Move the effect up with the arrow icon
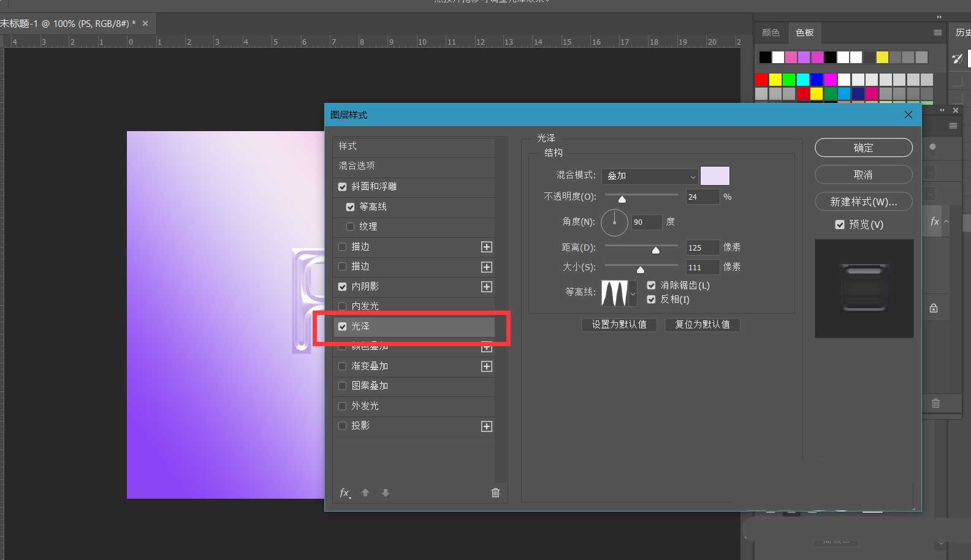The image size is (971, 560). 365,493
